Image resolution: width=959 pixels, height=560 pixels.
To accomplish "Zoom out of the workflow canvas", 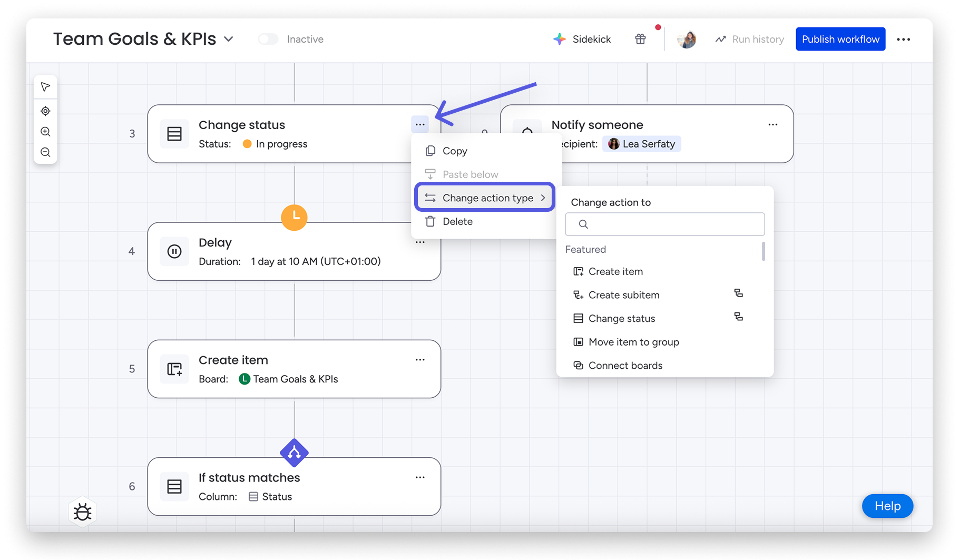I will (x=45, y=152).
